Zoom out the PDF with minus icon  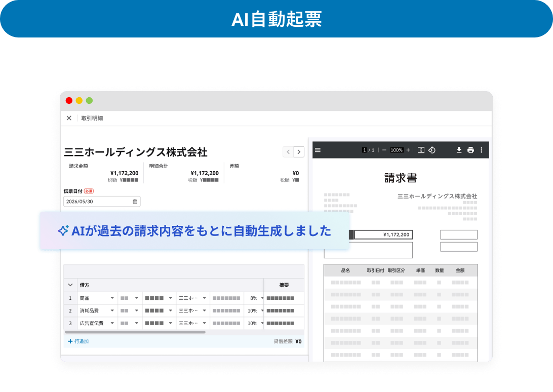(x=384, y=150)
